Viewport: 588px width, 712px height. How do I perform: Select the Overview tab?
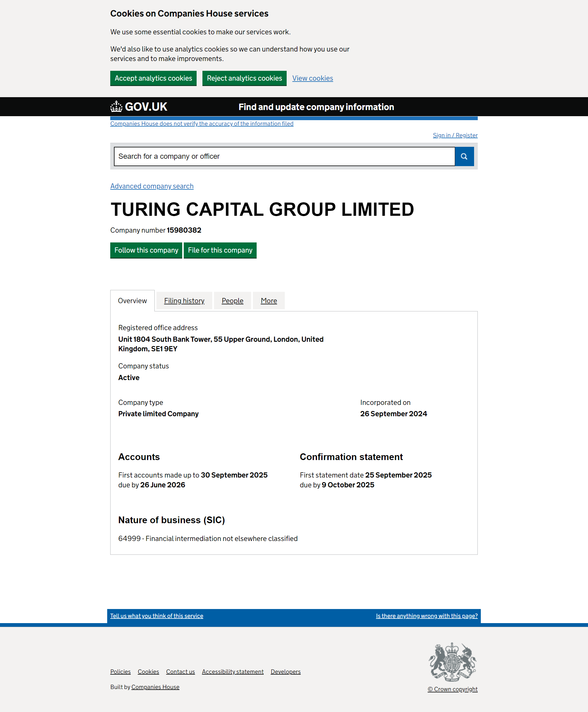[132, 301]
